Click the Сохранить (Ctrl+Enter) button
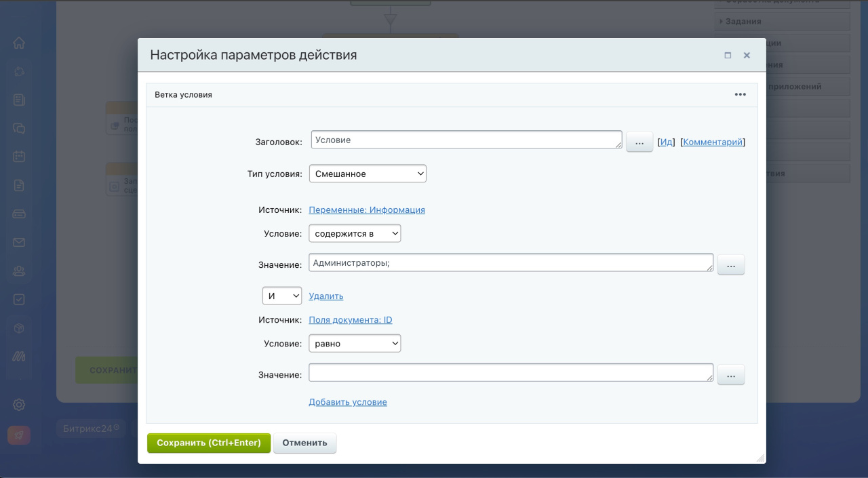Viewport: 868px width, 478px height. tap(209, 443)
